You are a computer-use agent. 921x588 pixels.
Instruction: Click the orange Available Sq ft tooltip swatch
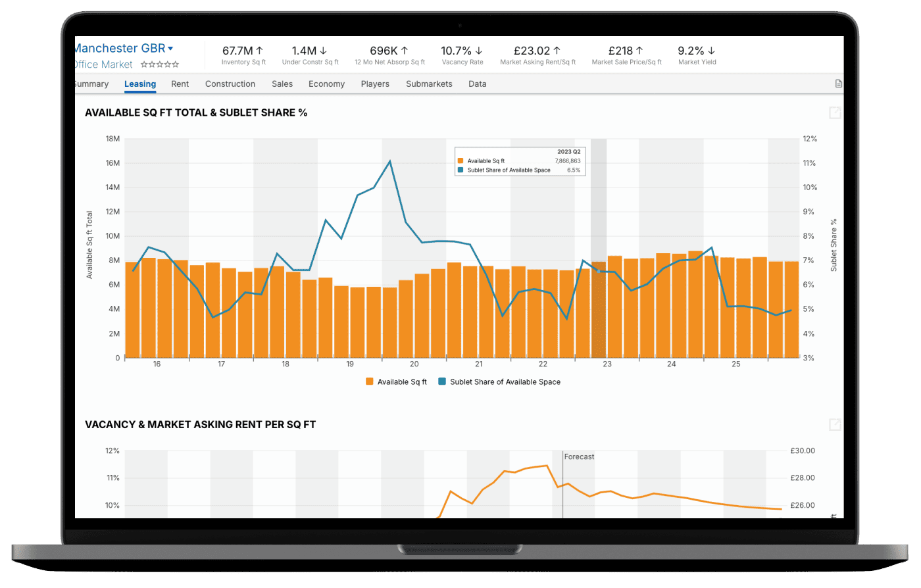click(461, 160)
